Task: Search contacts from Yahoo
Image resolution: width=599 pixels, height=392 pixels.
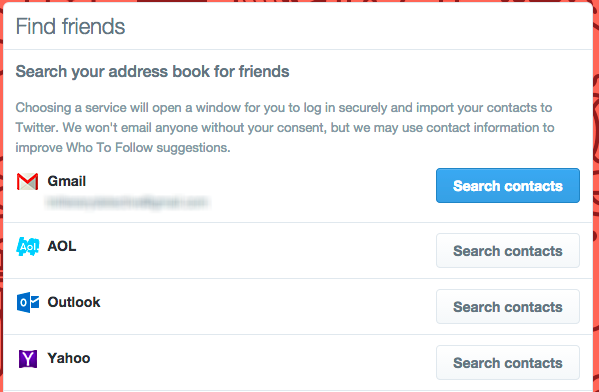Action: (x=508, y=363)
